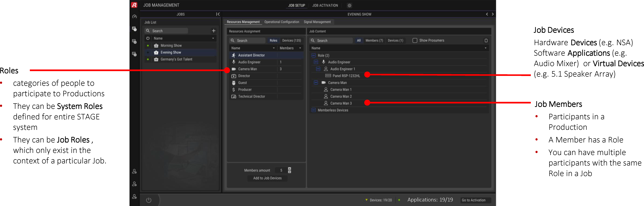Click the Add to Job Devices button
Viewport: 644px width, 206px height.
click(x=267, y=178)
